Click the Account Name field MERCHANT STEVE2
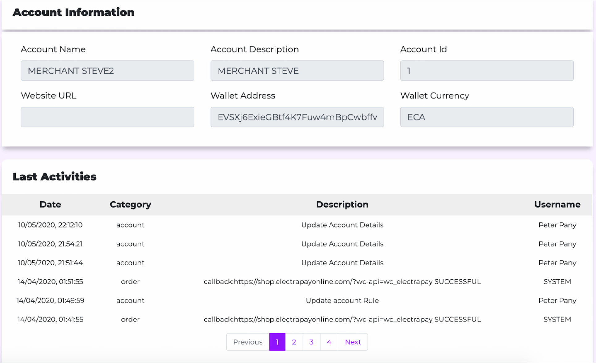 pyautogui.click(x=107, y=70)
